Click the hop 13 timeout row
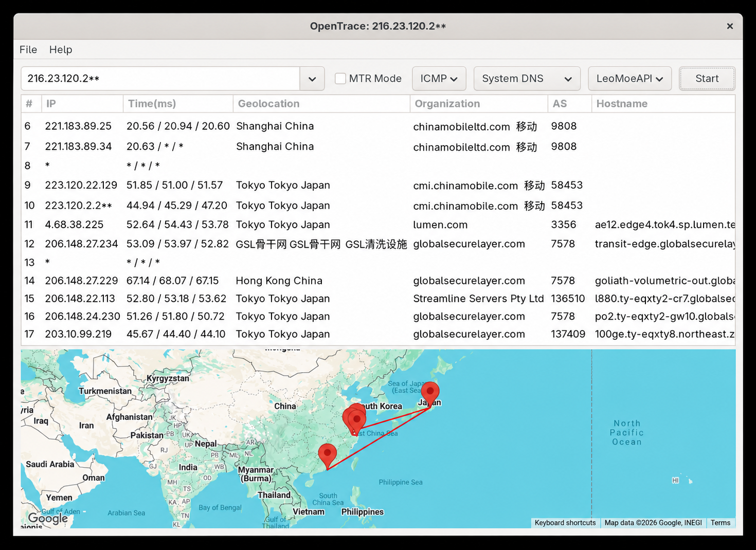The height and width of the screenshot is (550, 756). click(378, 262)
